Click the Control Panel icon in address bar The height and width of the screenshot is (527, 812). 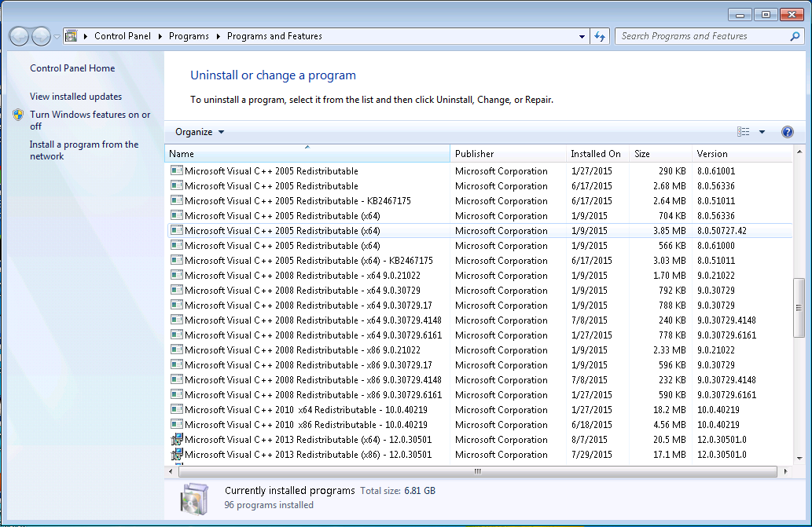72,36
